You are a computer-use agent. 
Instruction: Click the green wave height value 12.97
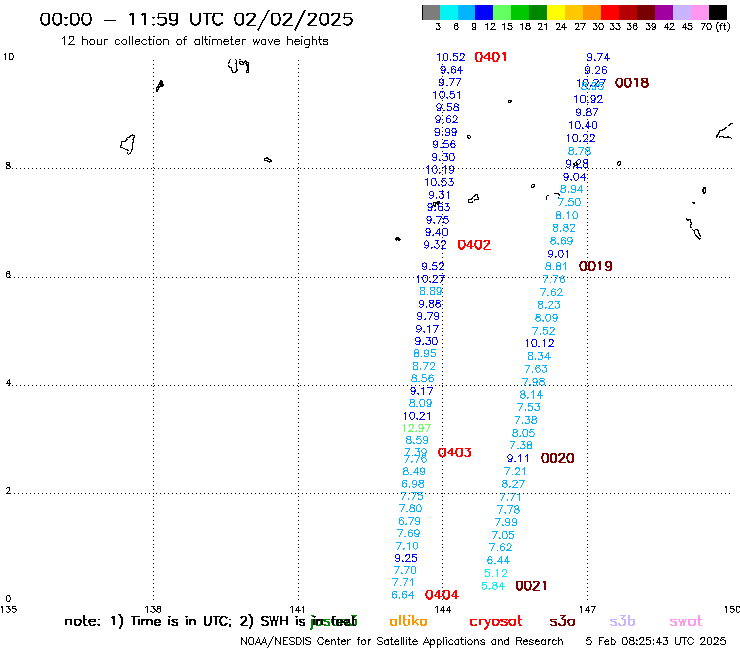[x=416, y=428]
